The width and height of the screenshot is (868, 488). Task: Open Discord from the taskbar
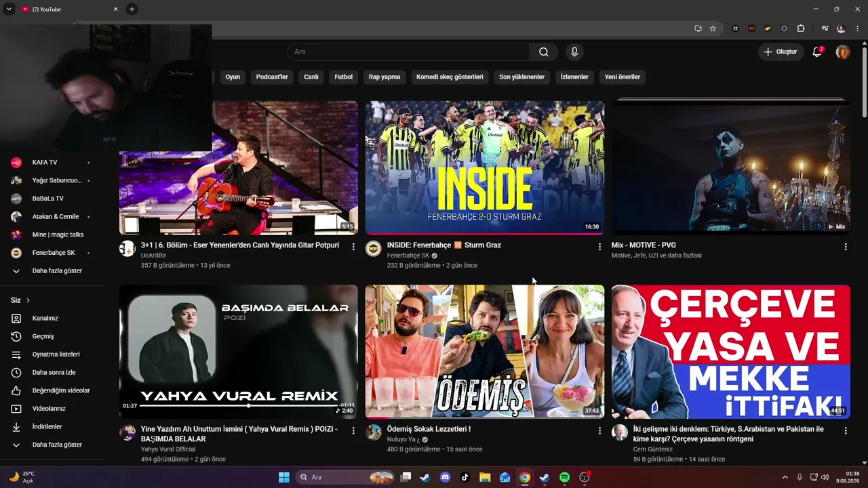tap(445, 477)
